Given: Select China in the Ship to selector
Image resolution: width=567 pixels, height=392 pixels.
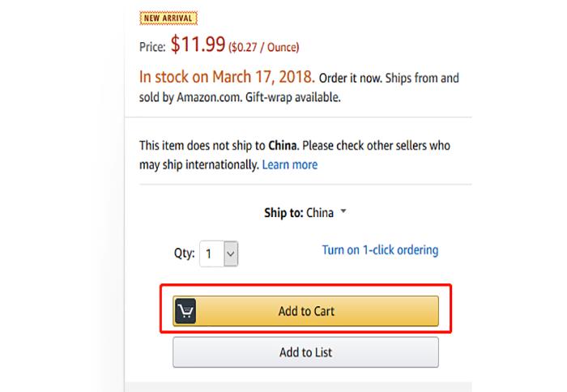Looking at the screenshot, I should click(320, 213).
